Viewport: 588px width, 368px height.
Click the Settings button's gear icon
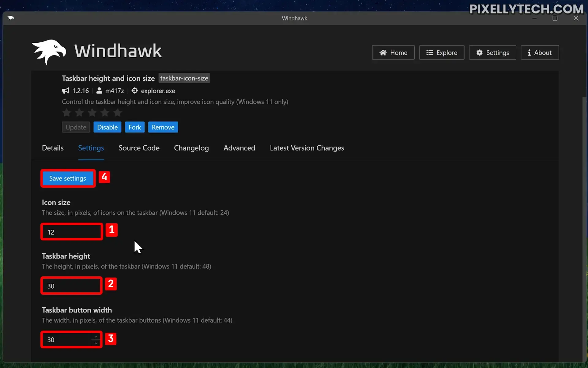[480, 53]
